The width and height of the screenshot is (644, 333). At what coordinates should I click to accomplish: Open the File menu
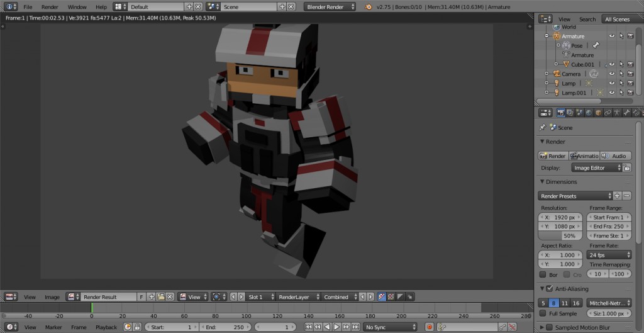pos(28,7)
